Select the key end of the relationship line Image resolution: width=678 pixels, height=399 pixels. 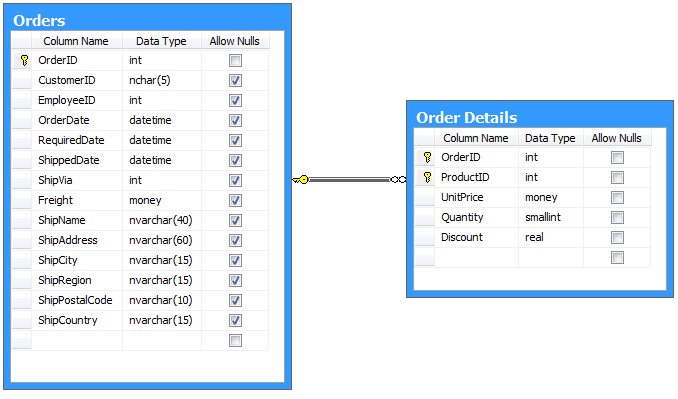301,179
